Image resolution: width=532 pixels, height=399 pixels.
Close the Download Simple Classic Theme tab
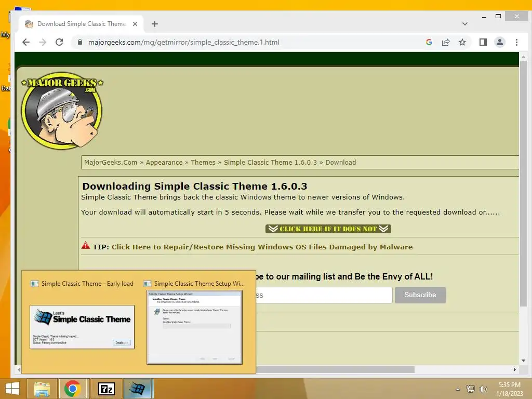click(135, 24)
